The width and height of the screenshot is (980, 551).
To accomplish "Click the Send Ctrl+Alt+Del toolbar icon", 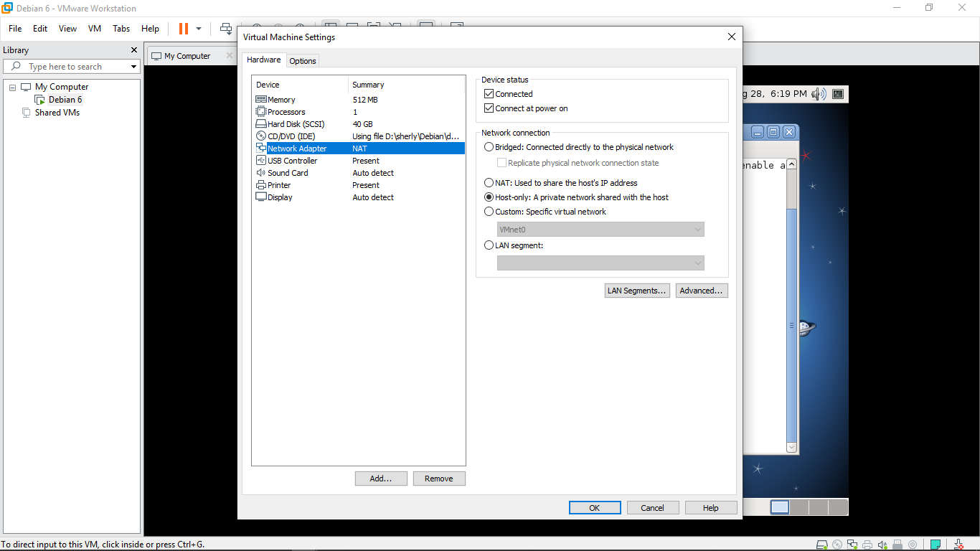I will pos(226,29).
